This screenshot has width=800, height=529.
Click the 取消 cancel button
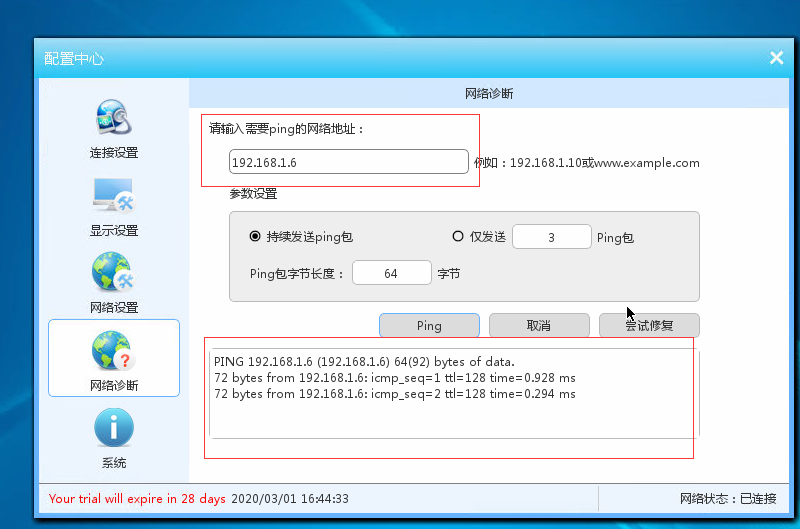[x=538, y=326]
